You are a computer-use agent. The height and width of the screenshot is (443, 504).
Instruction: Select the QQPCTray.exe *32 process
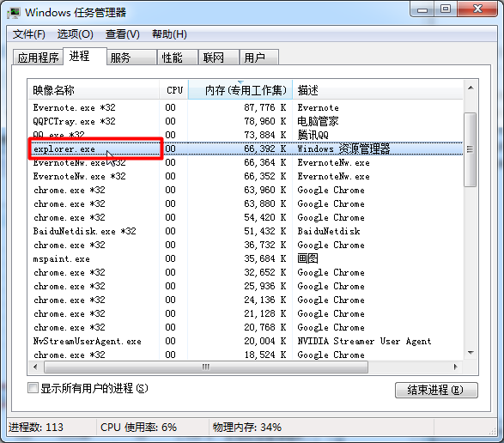tap(246, 121)
